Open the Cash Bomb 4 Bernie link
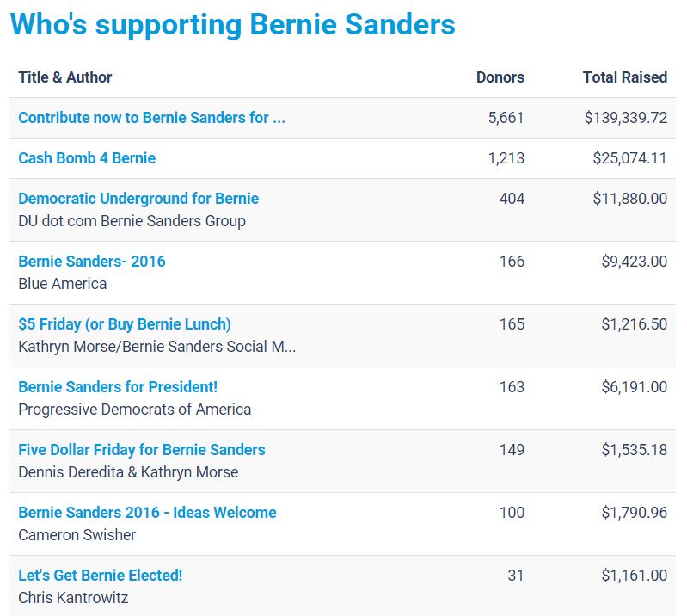 tap(87, 158)
